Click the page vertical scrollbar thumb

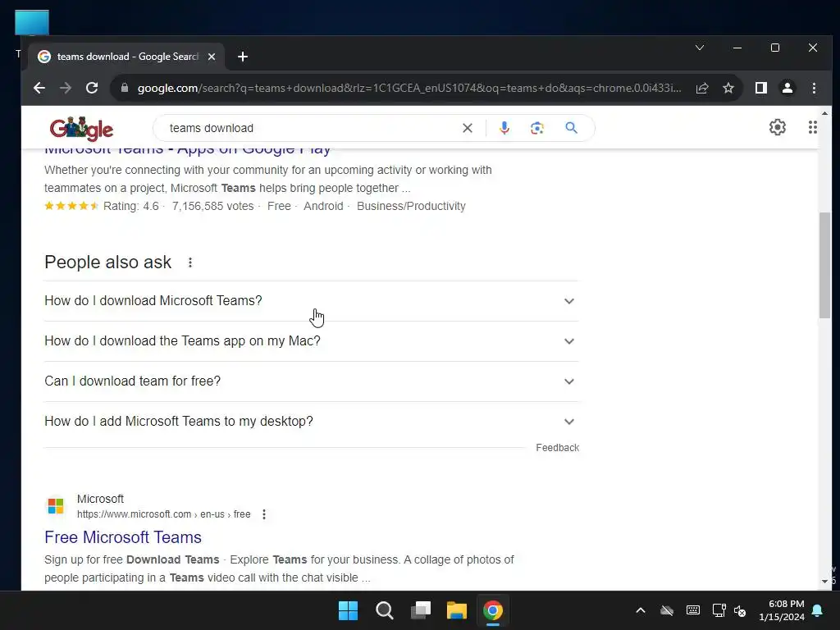pyautogui.click(x=824, y=265)
